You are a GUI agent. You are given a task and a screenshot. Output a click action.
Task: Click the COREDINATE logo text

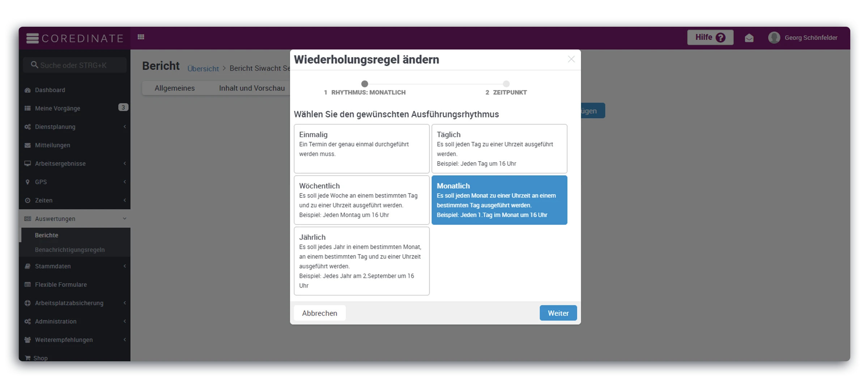coord(83,38)
